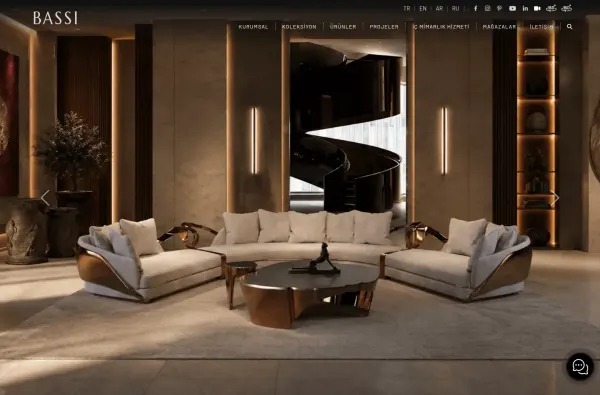Image resolution: width=600 pixels, height=395 pixels.
Task: Go to previous slide arrow
Action: tap(45, 198)
